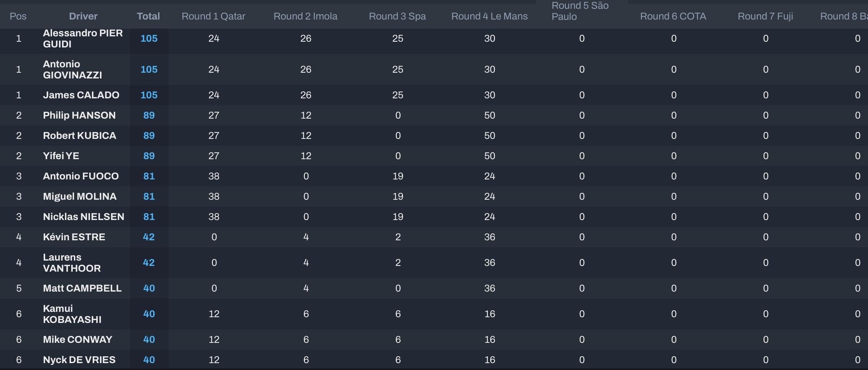Click Yifei YE in the standings
The image size is (868, 370).
pos(61,156)
